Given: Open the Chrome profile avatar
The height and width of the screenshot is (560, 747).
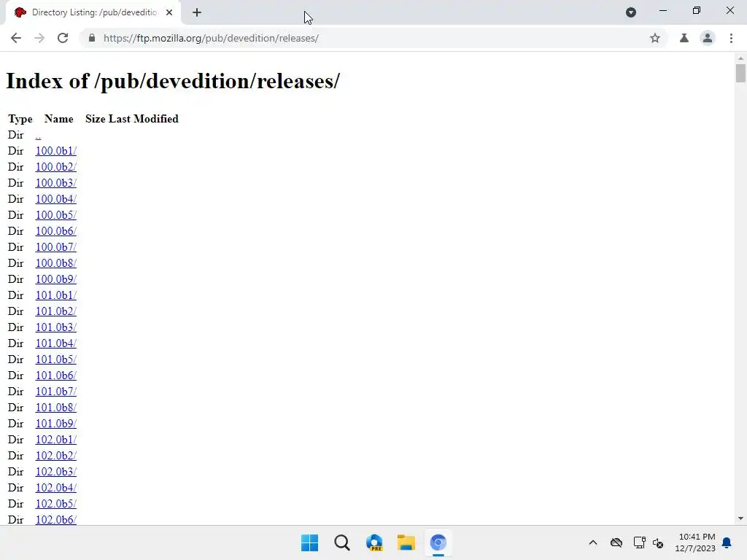Looking at the screenshot, I should (x=708, y=38).
